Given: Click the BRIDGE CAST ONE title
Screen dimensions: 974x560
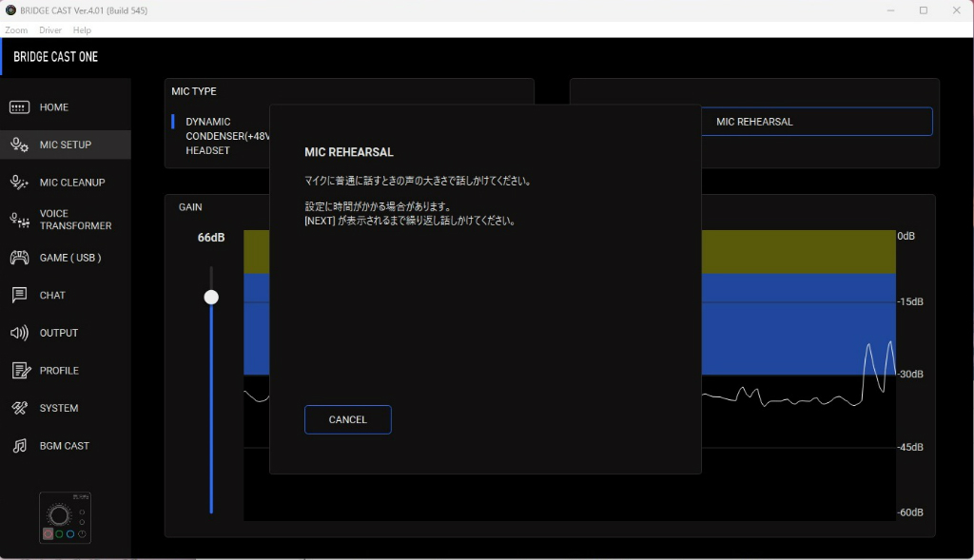Looking at the screenshot, I should (x=56, y=56).
